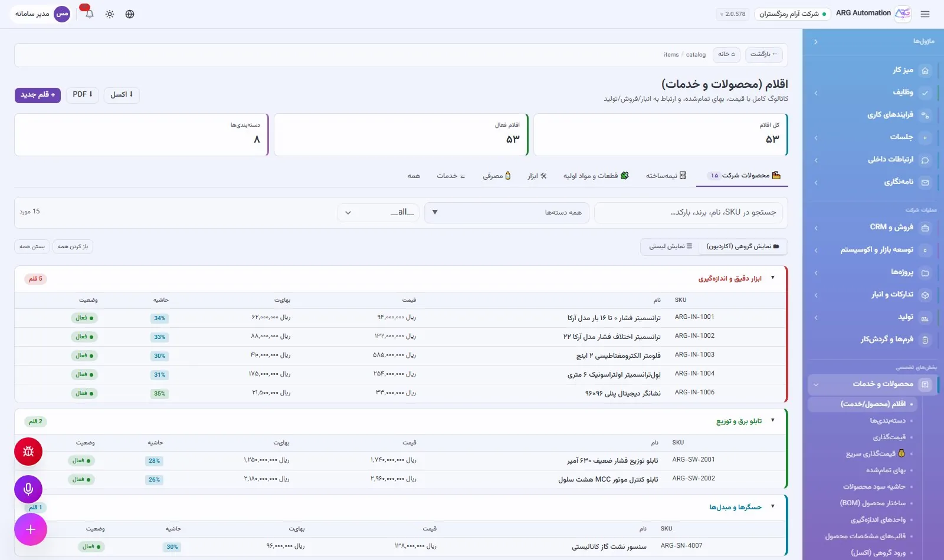Click the ARG Automation logo
The width and height of the screenshot is (944, 560).
903,14
